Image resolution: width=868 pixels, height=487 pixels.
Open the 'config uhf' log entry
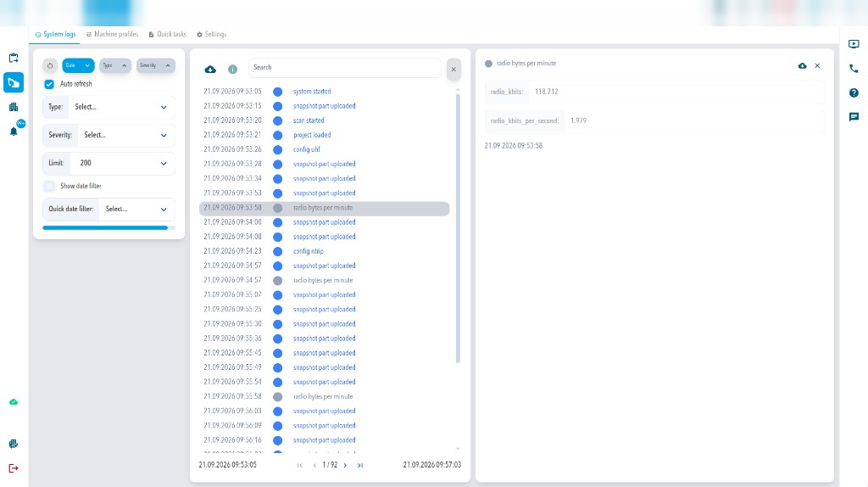[x=325, y=149]
